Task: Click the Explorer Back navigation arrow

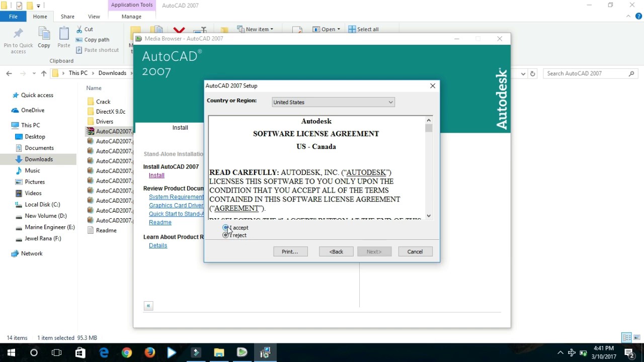Action: click(x=9, y=73)
